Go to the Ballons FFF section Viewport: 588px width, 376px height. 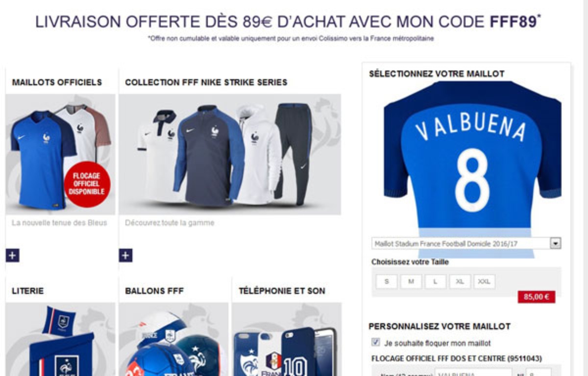click(154, 291)
